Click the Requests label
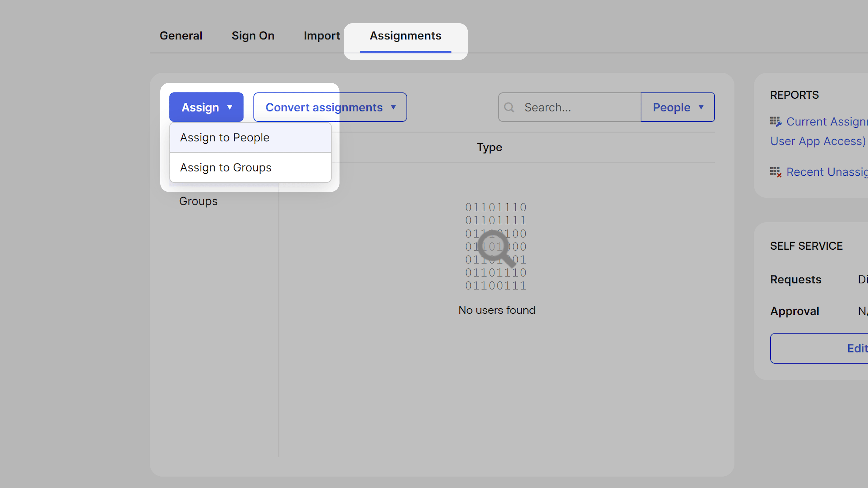This screenshot has width=868, height=488. coord(796,279)
